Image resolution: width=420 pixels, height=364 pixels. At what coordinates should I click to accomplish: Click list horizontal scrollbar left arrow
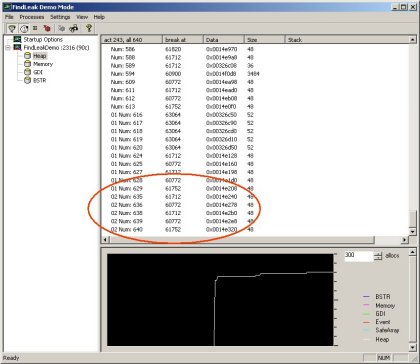105,239
